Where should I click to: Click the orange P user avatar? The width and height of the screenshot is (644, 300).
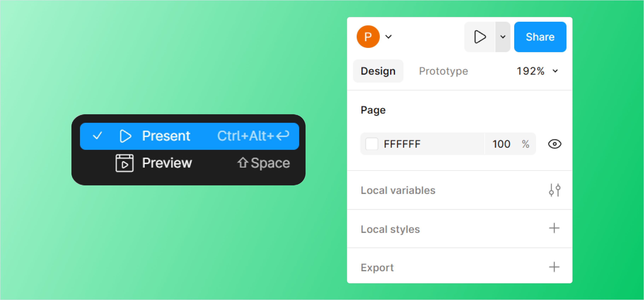point(368,37)
